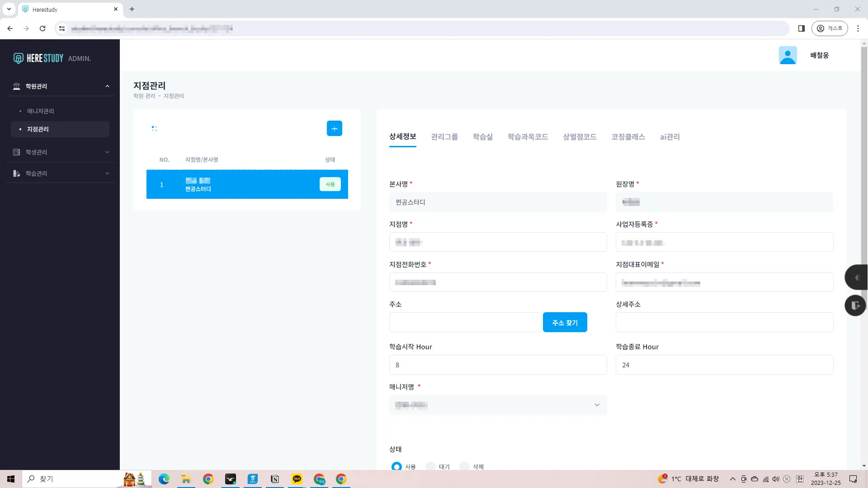Select the 대기 status radio button
The height and width of the screenshot is (488, 868).
point(430,466)
